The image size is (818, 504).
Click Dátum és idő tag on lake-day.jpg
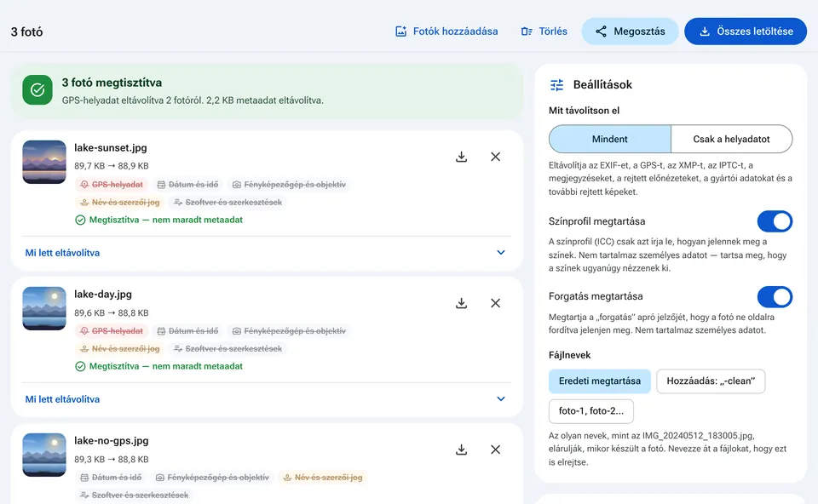187,331
